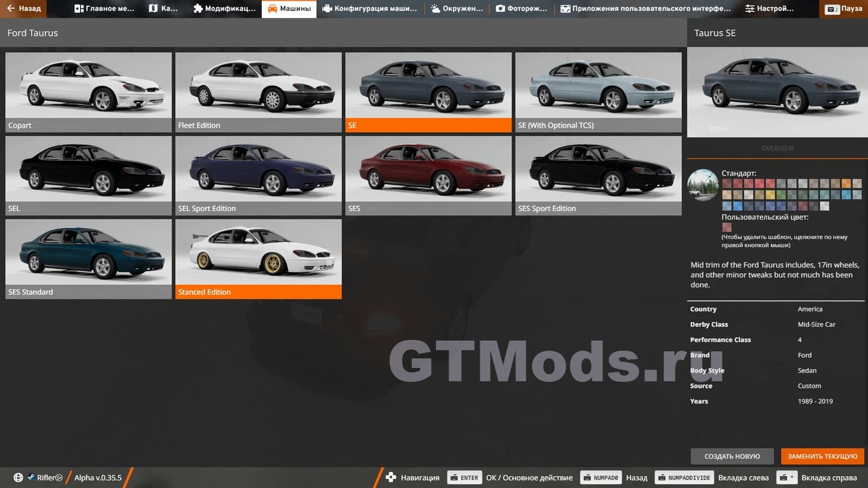Open the Окружение environment tab
868x488 pixels.
coord(456,9)
